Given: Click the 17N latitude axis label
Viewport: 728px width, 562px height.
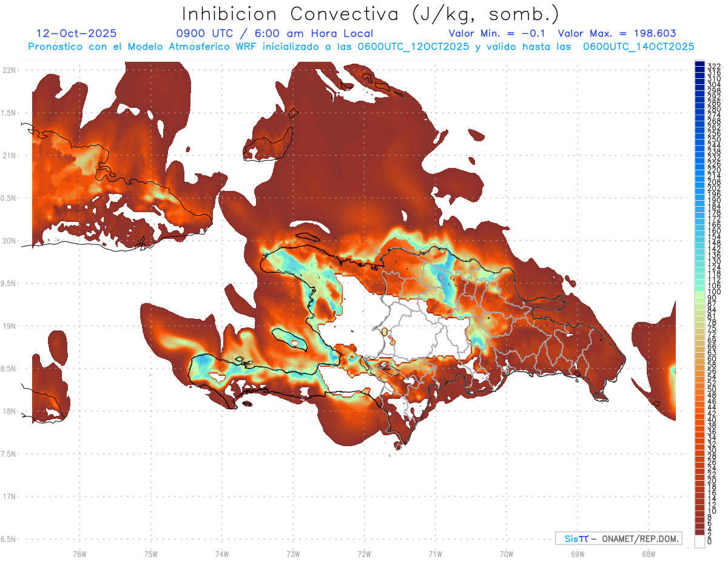Looking at the screenshot, I should (8, 497).
